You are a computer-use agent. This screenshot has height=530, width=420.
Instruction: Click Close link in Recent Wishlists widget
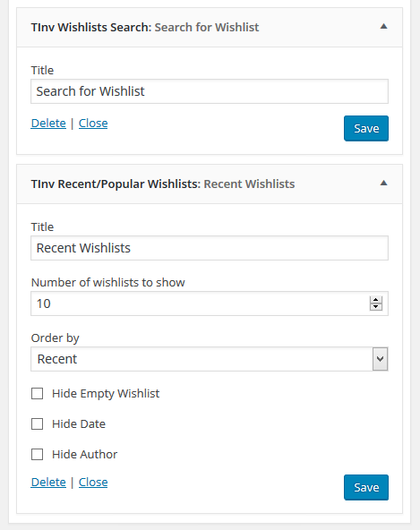(93, 482)
